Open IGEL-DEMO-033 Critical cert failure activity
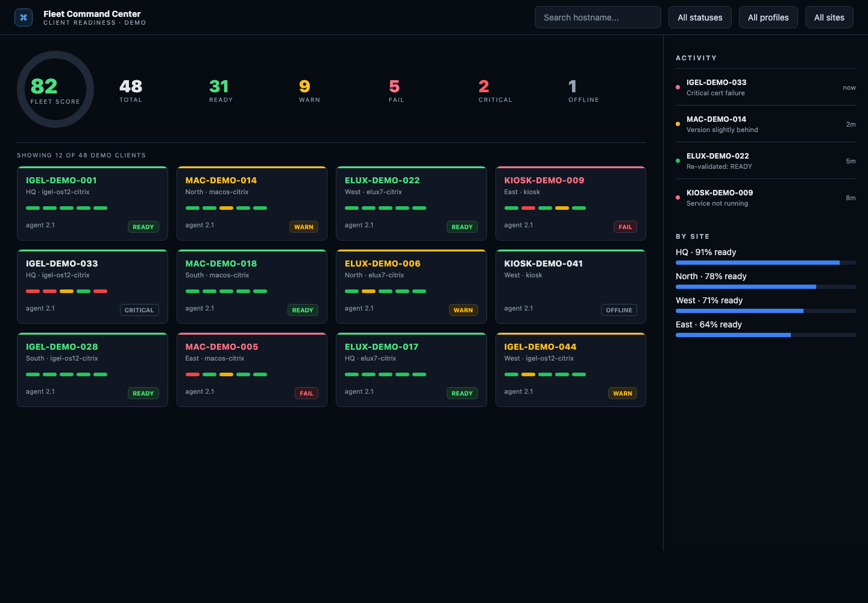 coord(766,87)
